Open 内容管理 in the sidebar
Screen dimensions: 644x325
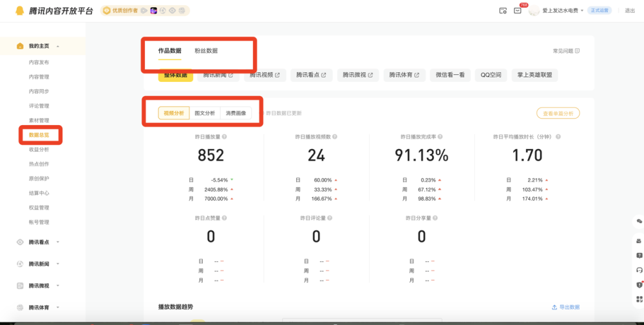click(39, 77)
